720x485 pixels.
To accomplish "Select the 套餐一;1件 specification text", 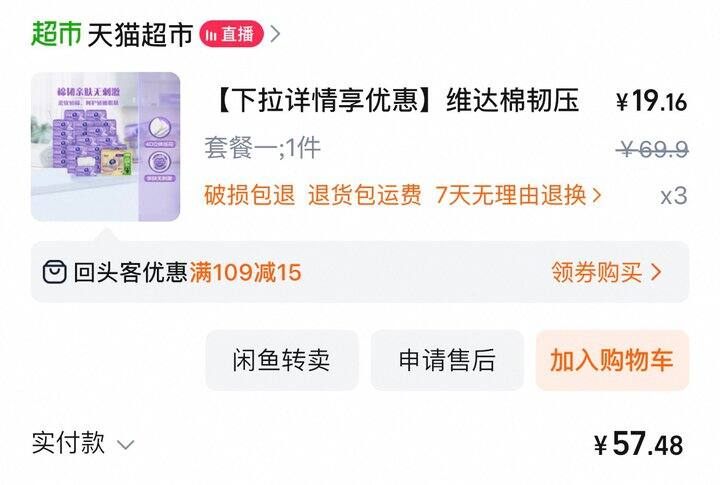I will (262, 148).
